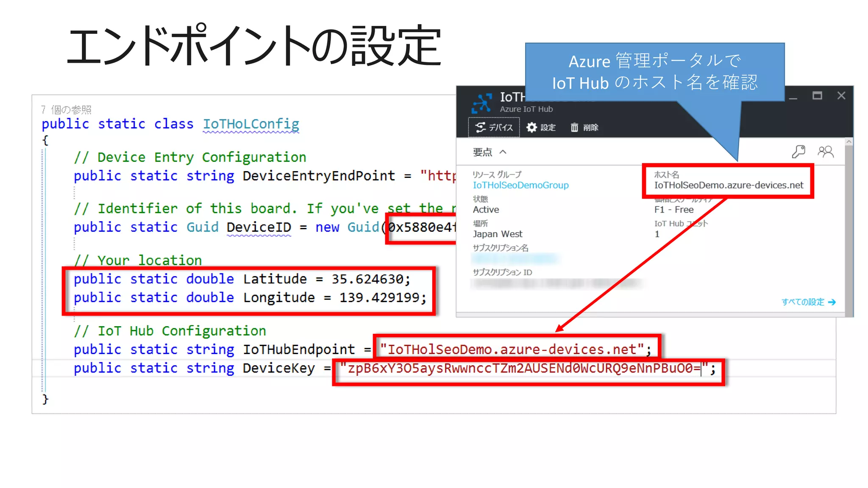The height and width of the screenshot is (488, 868).
Task: Click the 'Japan West' location value
Action: [x=498, y=234]
